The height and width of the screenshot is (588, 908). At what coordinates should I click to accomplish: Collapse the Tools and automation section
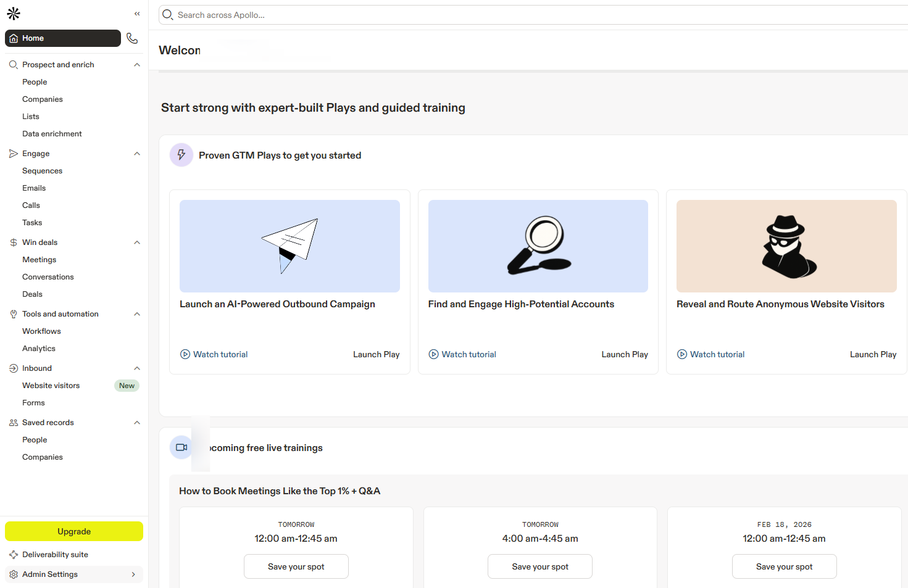tap(137, 314)
